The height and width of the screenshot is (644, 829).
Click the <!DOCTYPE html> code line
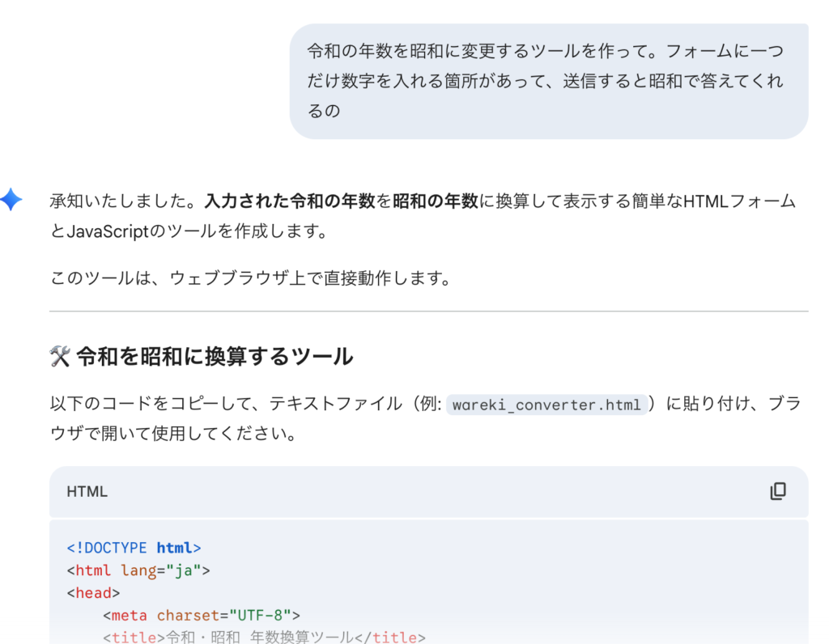tap(134, 548)
